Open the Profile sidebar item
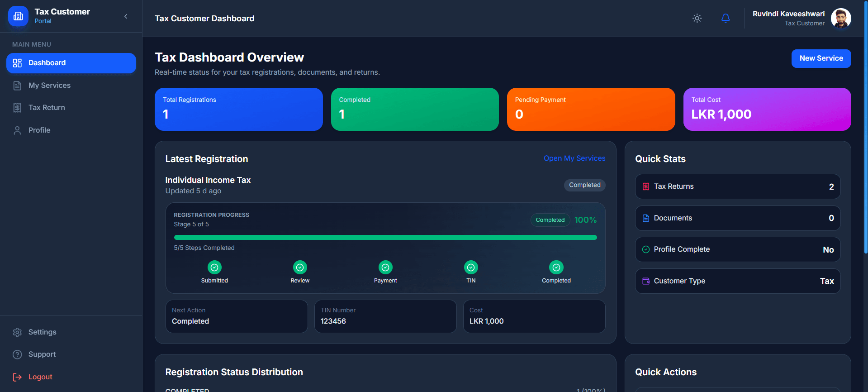The width and height of the screenshot is (868, 392). (71, 130)
